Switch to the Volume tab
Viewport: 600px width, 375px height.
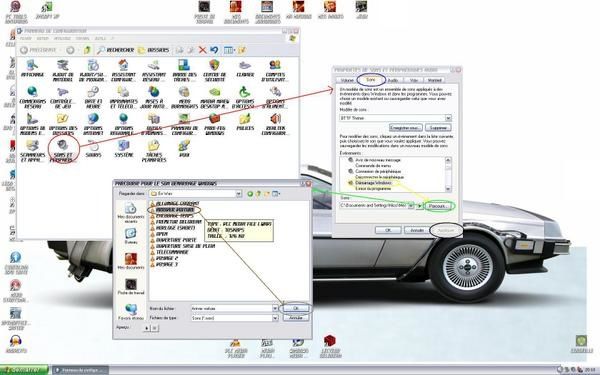tap(347, 80)
